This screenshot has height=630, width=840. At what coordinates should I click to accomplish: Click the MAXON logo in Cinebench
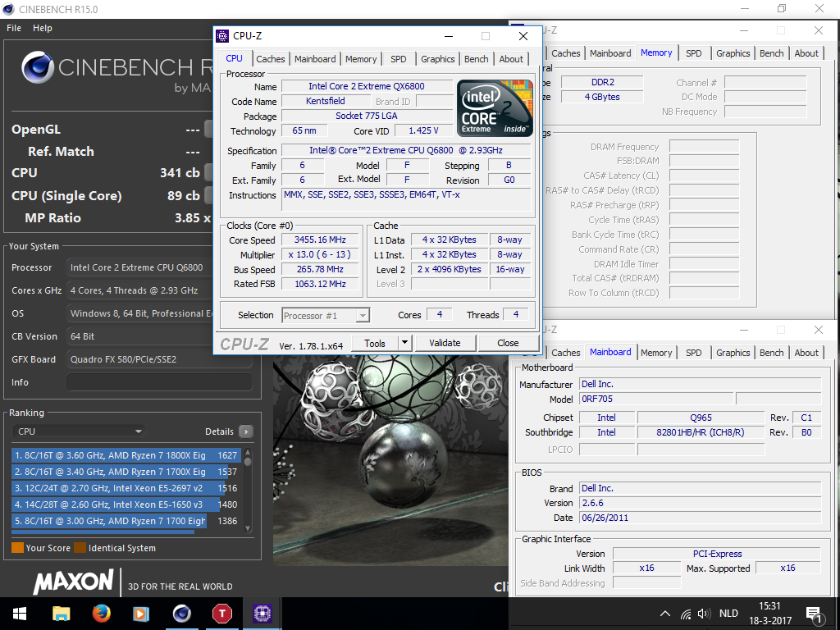tap(73, 582)
